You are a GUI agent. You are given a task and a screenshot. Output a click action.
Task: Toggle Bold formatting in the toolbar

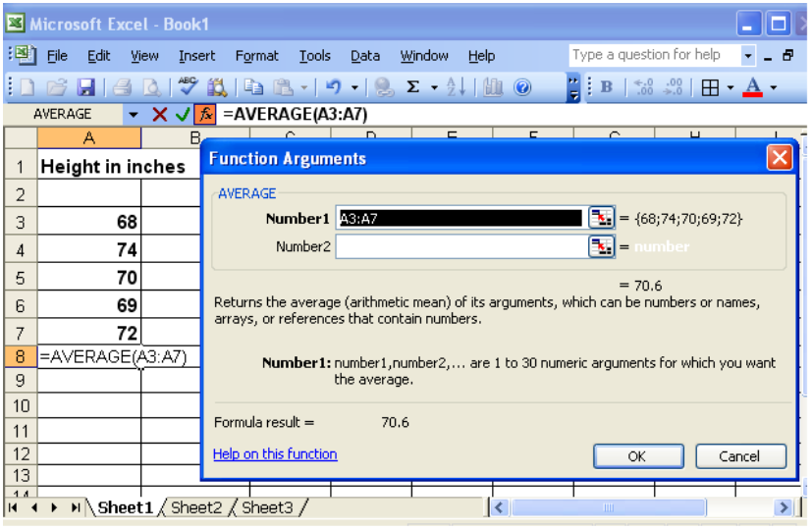[605, 88]
